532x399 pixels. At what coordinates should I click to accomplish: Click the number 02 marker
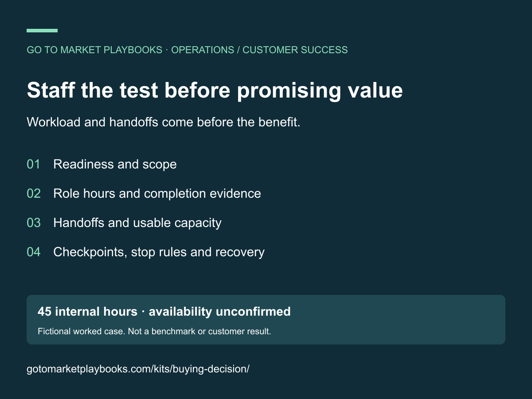coord(34,194)
